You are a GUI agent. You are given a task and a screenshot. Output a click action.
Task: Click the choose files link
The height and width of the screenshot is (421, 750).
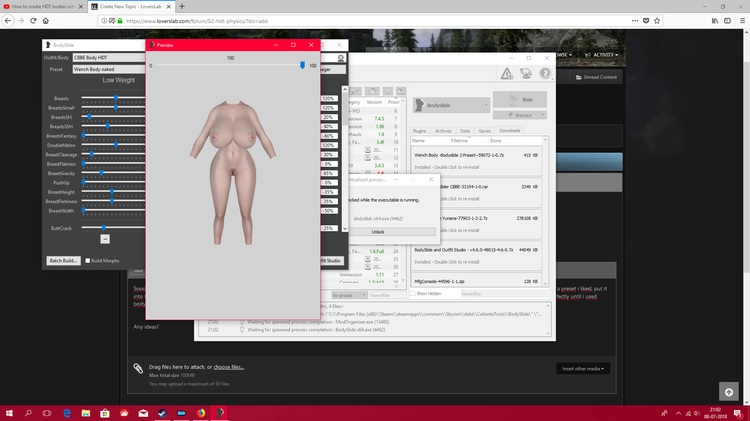click(229, 367)
